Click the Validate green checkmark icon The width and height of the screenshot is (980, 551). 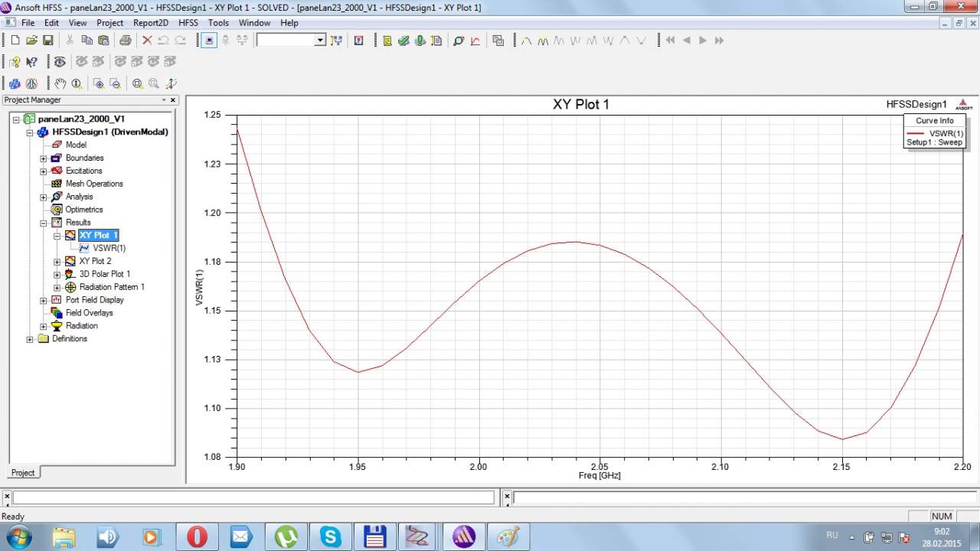[x=403, y=41]
